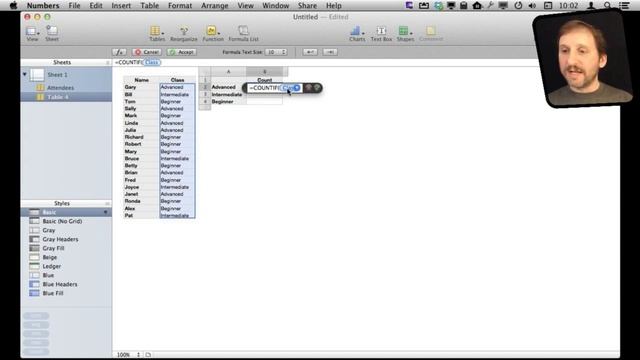Open the Edit menu
This screenshot has height=360, width=640.
coord(96,5)
